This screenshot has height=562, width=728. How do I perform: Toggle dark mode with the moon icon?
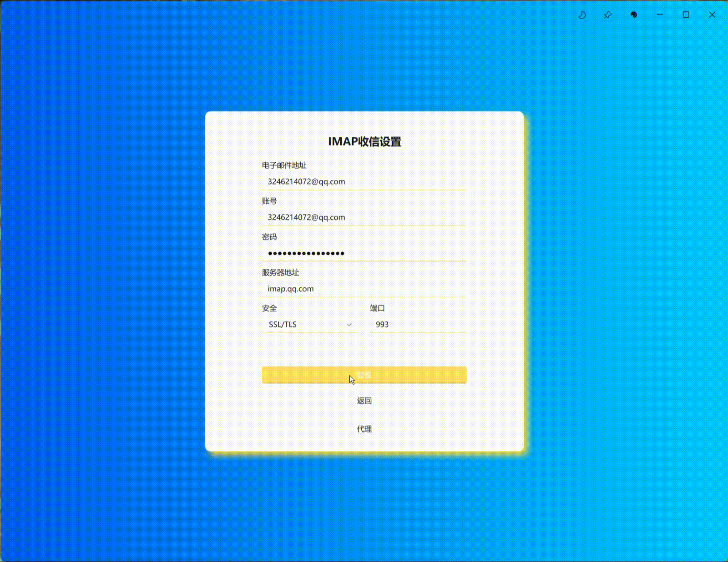tap(581, 15)
